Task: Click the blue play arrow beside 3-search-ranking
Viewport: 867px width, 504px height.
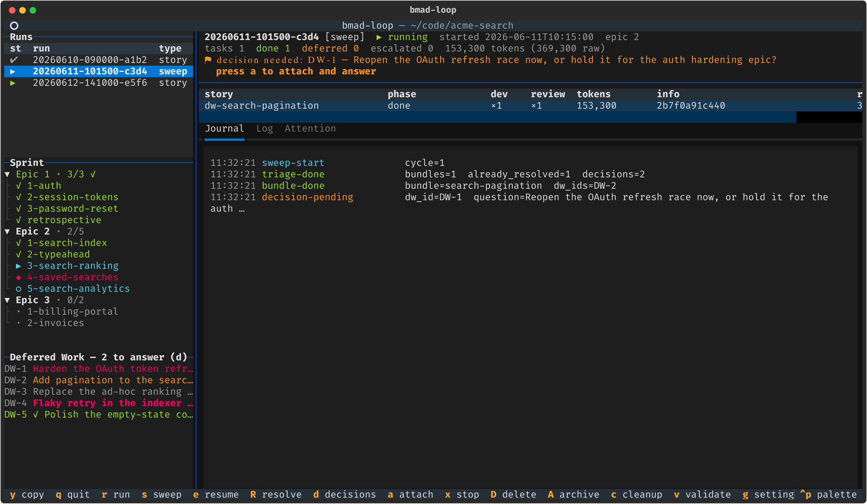Action: 19,266
